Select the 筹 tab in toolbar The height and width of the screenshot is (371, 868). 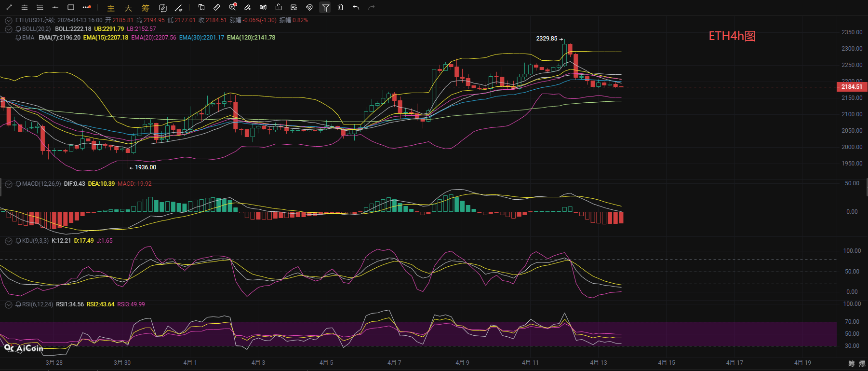tap(145, 8)
